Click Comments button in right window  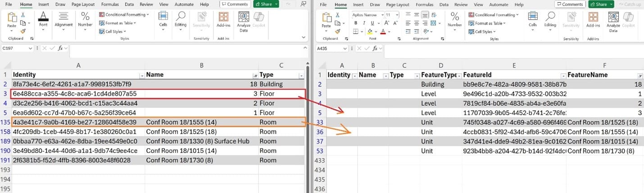click(x=569, y=4)
